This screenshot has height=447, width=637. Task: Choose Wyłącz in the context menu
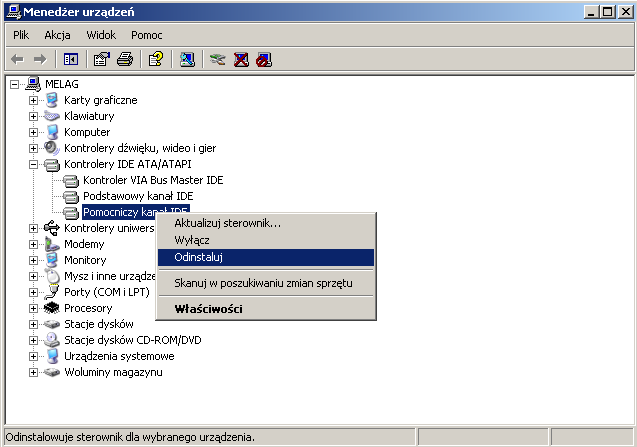[266, 240]
